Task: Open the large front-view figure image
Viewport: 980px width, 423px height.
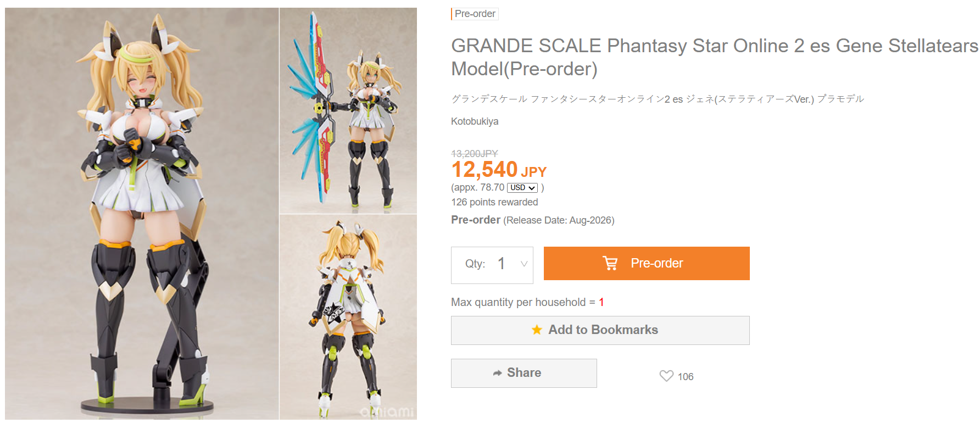Action: pos(142,213)
